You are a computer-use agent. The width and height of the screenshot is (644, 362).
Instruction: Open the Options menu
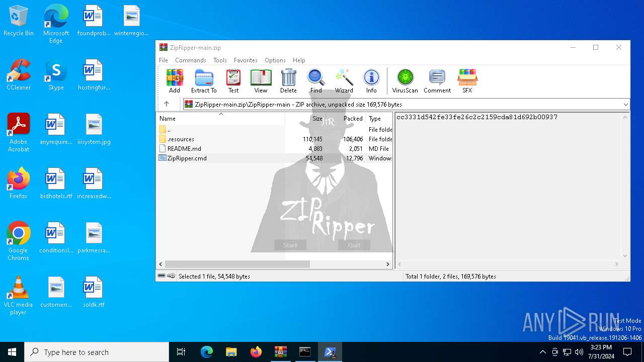(275, 60)
